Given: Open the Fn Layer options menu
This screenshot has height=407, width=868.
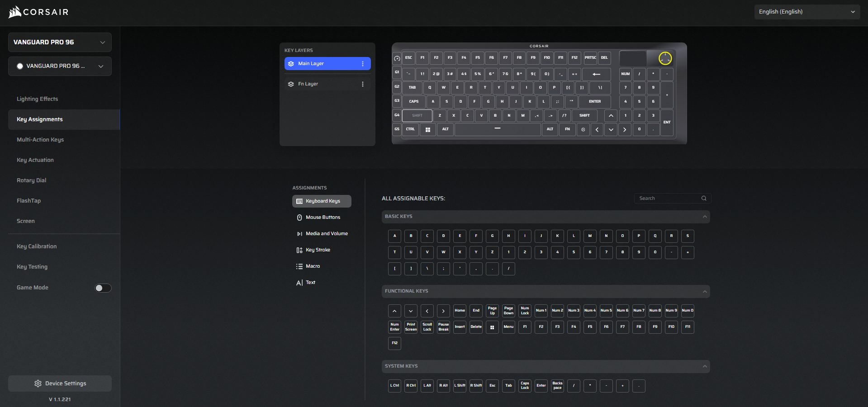Looking at the screenshot, I should [x=363, y=84].
